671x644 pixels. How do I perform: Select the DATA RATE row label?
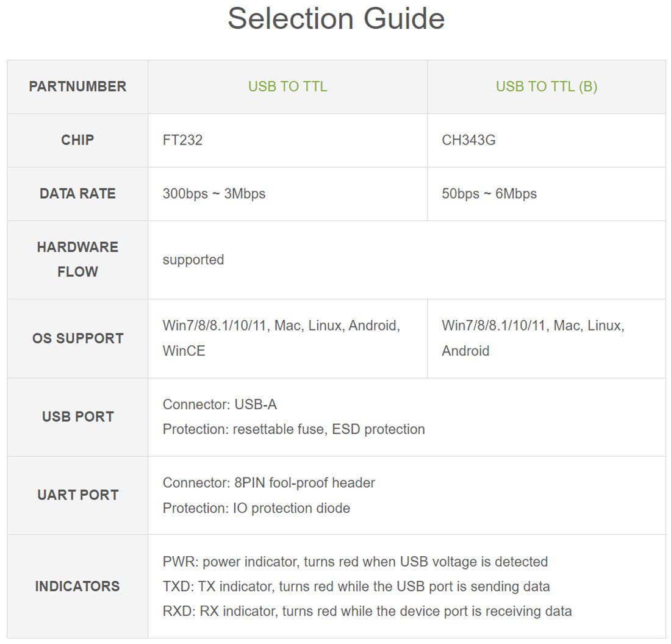pyautogui.click(x=77, y=194)
